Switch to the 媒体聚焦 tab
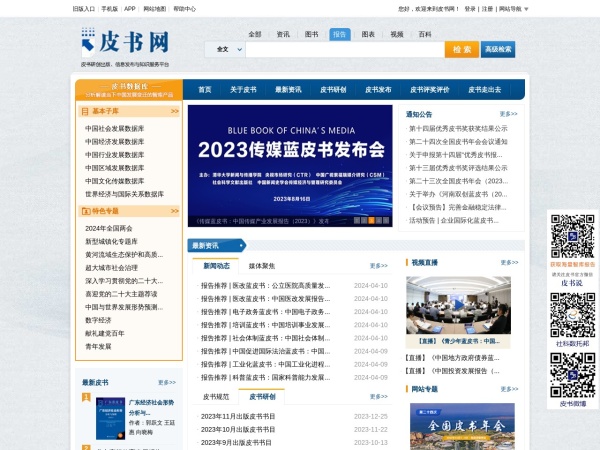Screen dimensions: 600x450 (262, 266)
